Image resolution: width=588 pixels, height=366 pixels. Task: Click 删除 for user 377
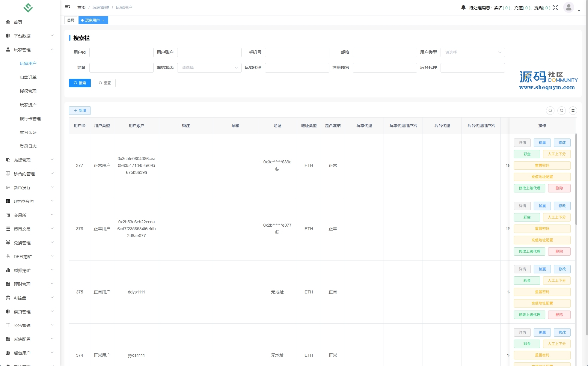[559, 188]
